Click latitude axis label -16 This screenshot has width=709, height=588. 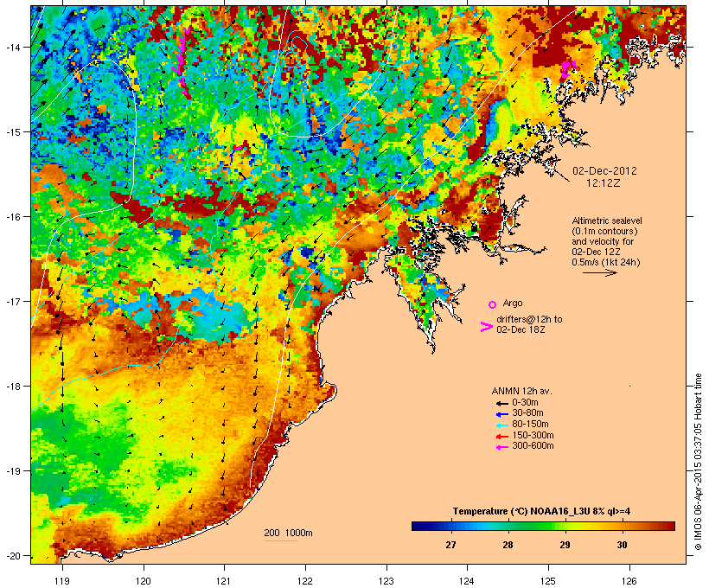(12, 217)
